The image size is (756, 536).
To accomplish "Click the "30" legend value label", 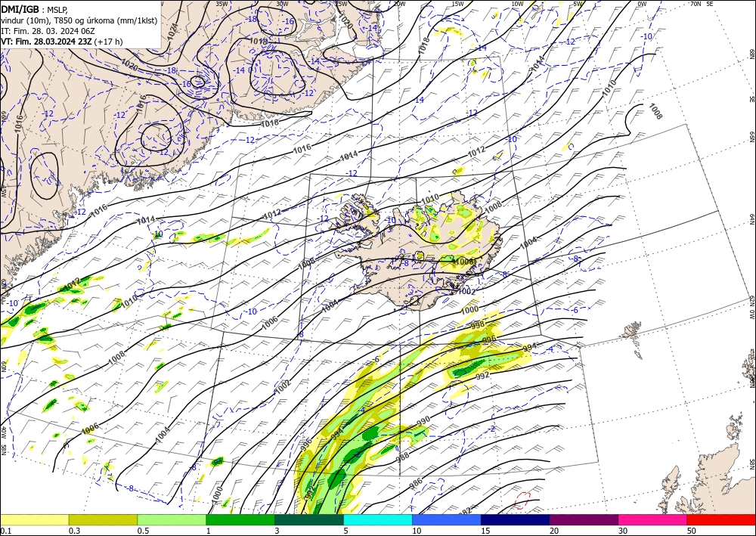I will pyautogui.click(x=622, y=531).
